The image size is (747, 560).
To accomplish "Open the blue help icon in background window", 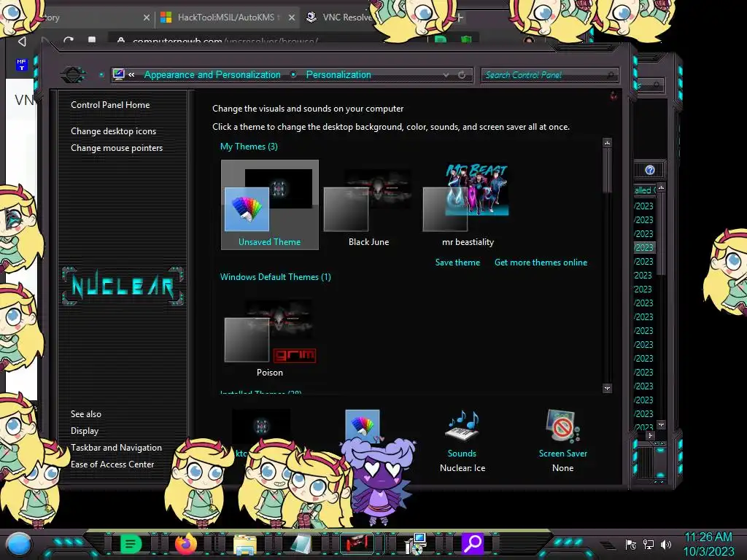I will 650,170.
